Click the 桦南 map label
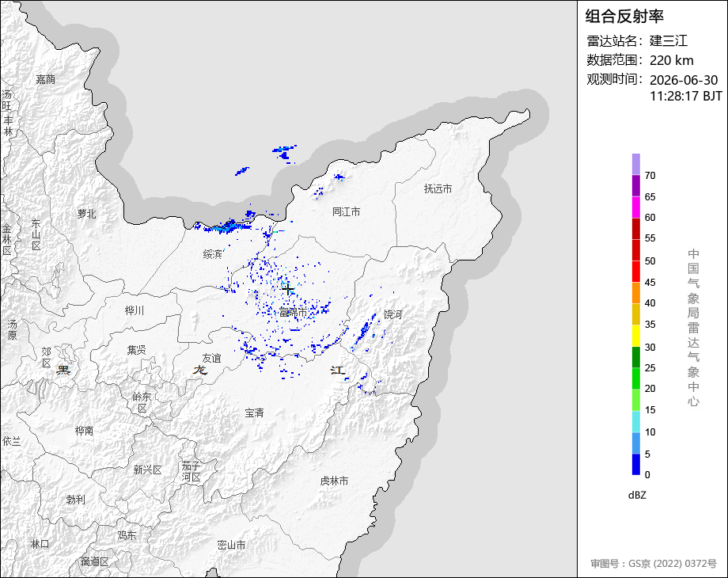The height and width of the screenshot is (578, 728). [x=85, y=431]
